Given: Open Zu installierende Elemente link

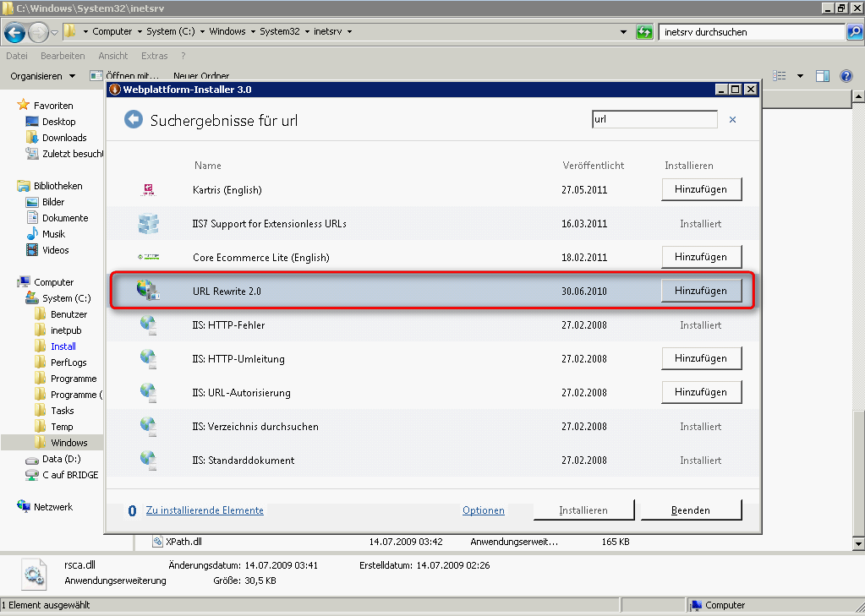Looking at the screenshot, I should (x=205, y=510).
